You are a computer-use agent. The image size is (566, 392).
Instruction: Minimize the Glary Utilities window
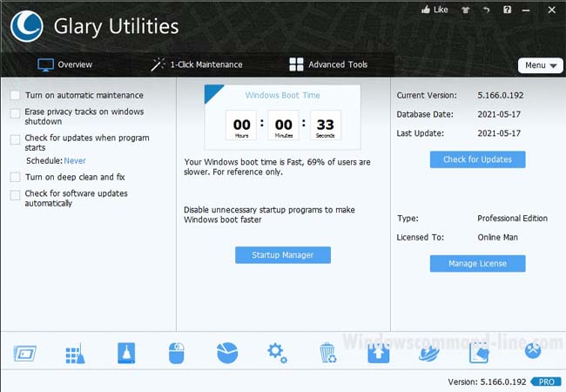click(x=526, y=10)
